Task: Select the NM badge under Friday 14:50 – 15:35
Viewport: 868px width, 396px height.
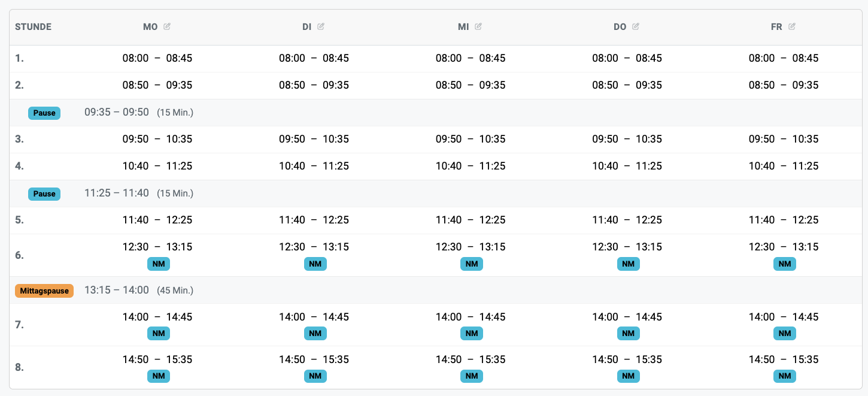Action: click(785, 376)
